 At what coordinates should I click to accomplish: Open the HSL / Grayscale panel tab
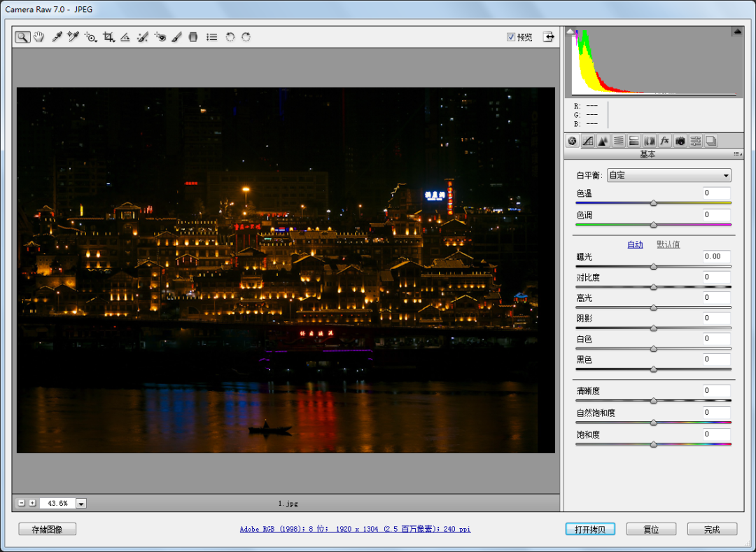tap(619, 141)
